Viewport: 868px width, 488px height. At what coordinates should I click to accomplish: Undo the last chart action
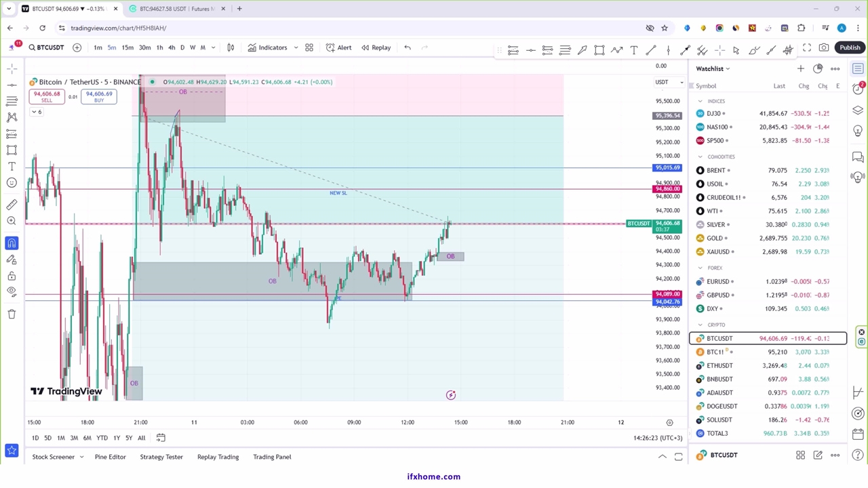pos(408,47)
